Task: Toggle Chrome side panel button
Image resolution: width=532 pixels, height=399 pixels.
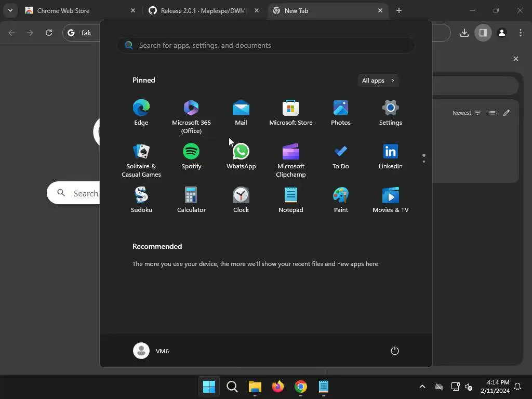Action: (x=483, y=33)
